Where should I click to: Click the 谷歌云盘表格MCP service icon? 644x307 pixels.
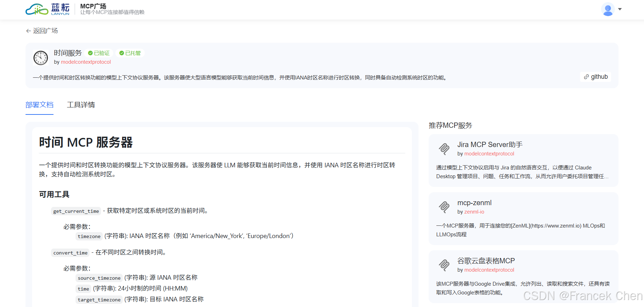pos(444,265)
